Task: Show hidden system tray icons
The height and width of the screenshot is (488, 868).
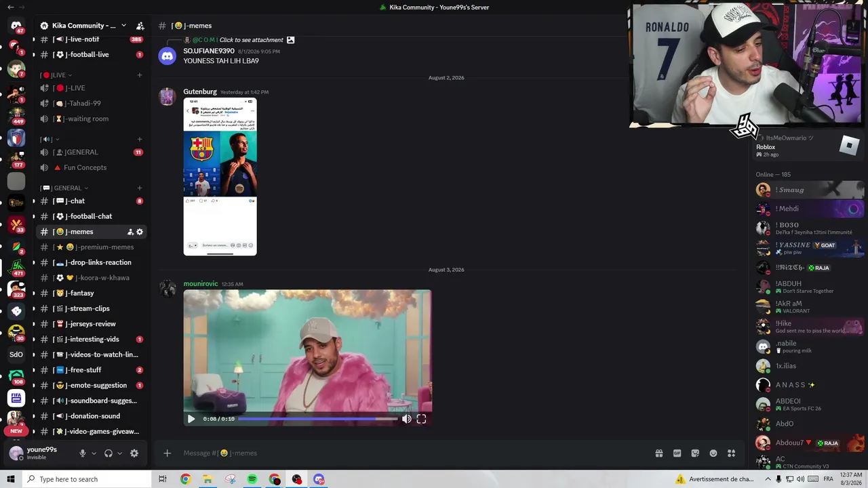Action: click(768, 479)
